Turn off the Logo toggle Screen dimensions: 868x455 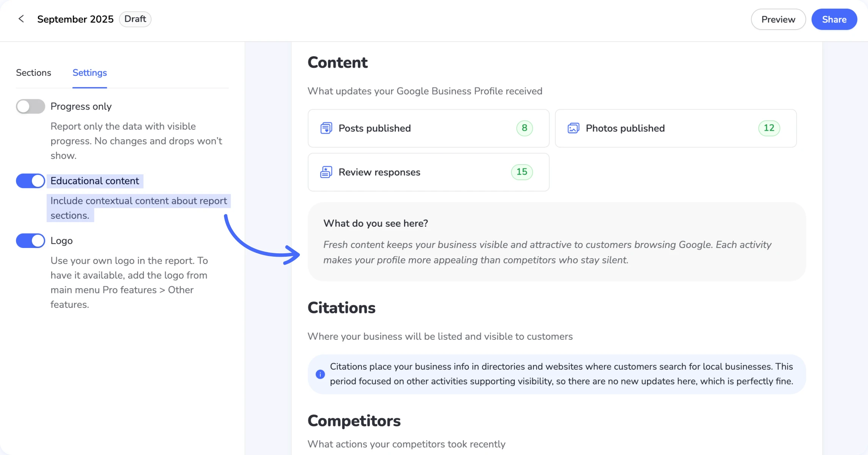pyautogui.click(x=30, y=241)
